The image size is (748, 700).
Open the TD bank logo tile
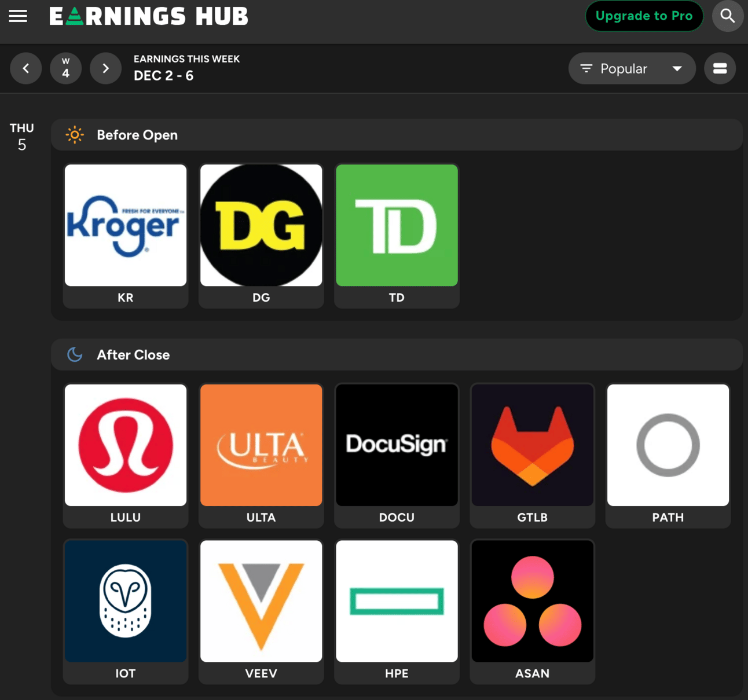tap(397, 225)
